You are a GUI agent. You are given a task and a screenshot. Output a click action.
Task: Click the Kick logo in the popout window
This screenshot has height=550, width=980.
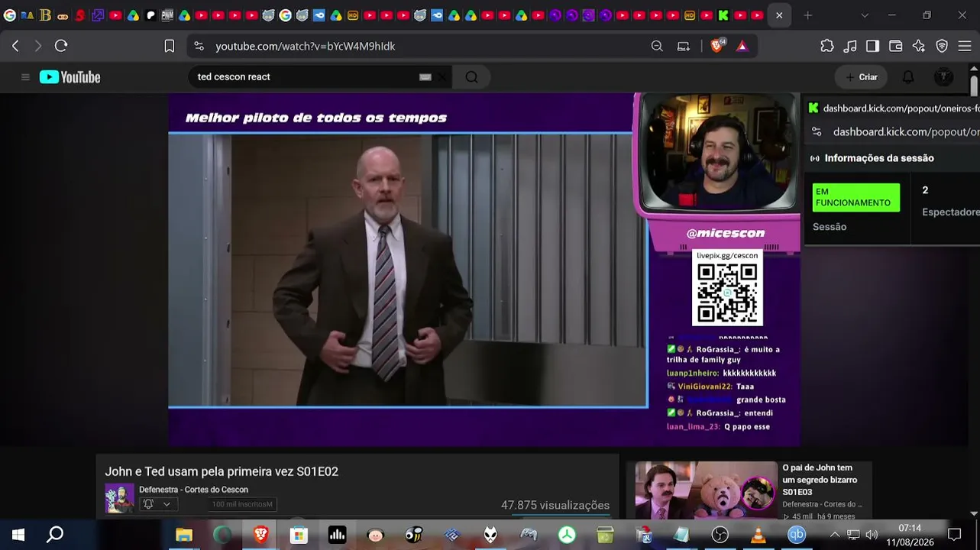[x=813, y=108]
